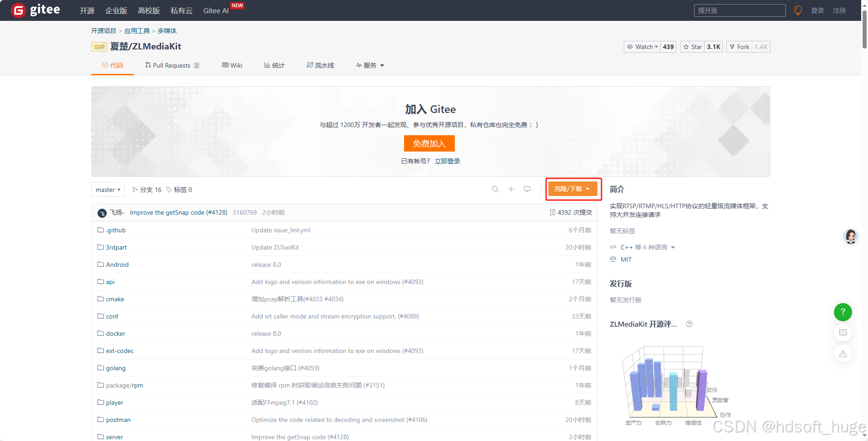Screen dimensions: 868x441
Task: Click the Star button
Action: point(692,47)
